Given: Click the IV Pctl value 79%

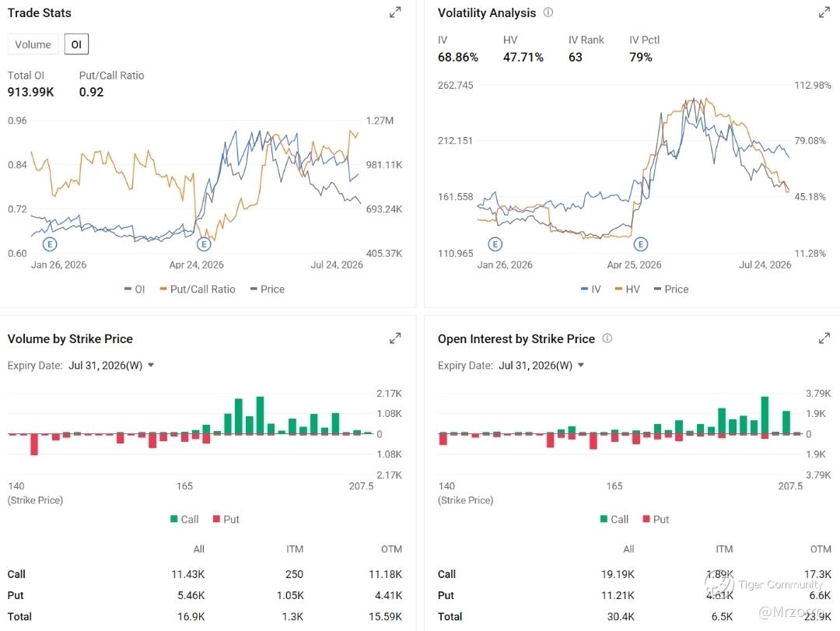Looking at the screenshot, I should (x=641, y=58).
